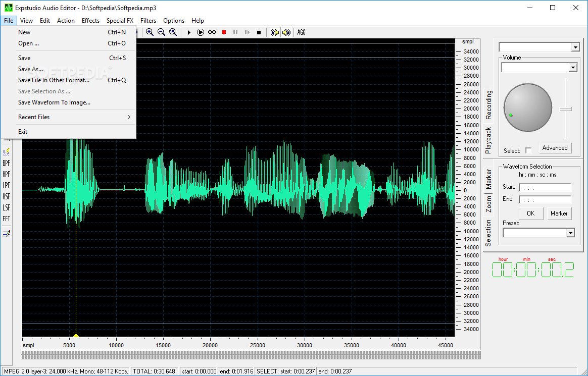Click the OK button in Waveform Selection
This screenshot has height=376, width=588.
tap(530, 213)
